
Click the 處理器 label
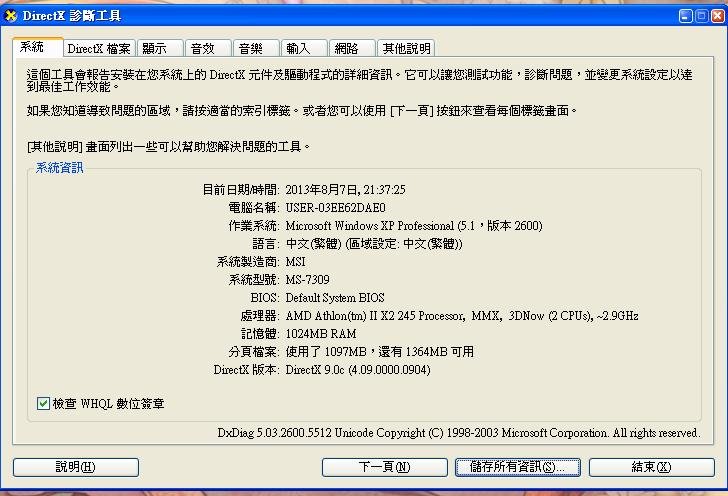point(260,316)
